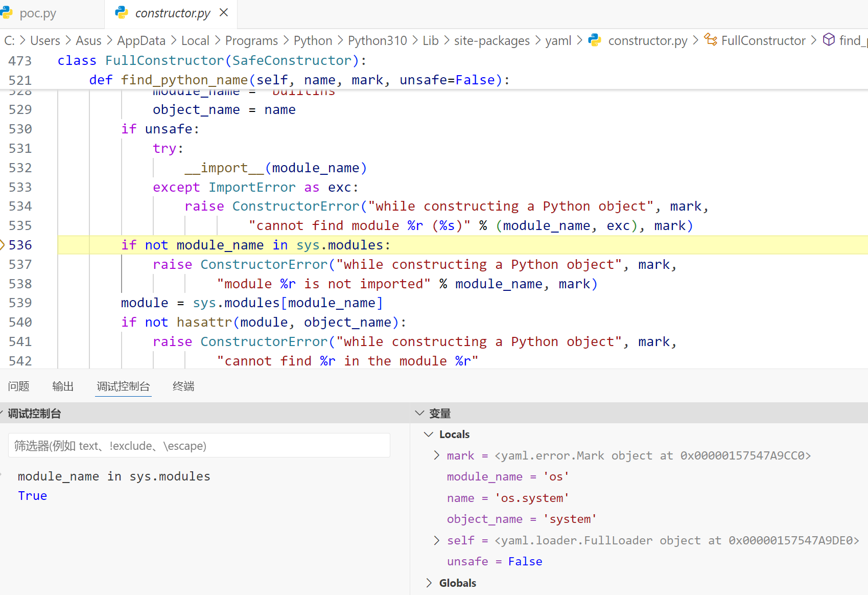Viewport: 868px width, 595px height.
Task: Select the constructor.py editor tab
Action: [172, 13]
